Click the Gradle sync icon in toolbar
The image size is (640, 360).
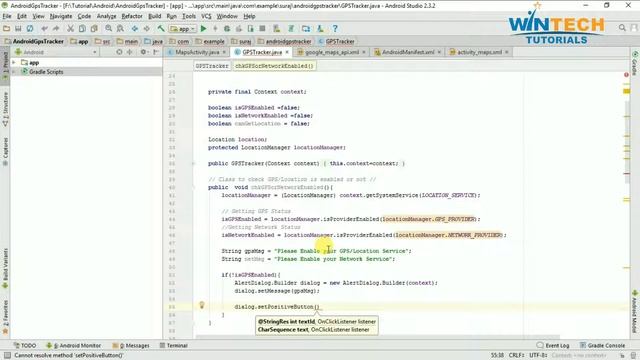pos(291,29)
